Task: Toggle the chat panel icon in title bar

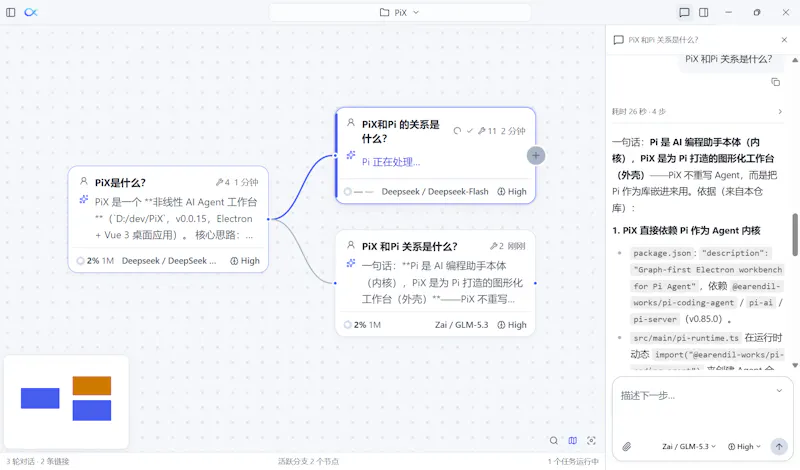Action: click(684, 12)
